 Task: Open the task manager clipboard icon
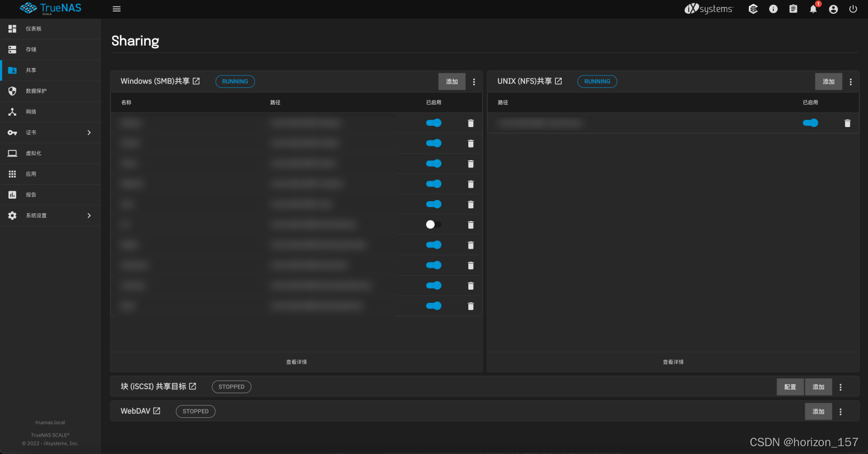[x=793, y=9]
